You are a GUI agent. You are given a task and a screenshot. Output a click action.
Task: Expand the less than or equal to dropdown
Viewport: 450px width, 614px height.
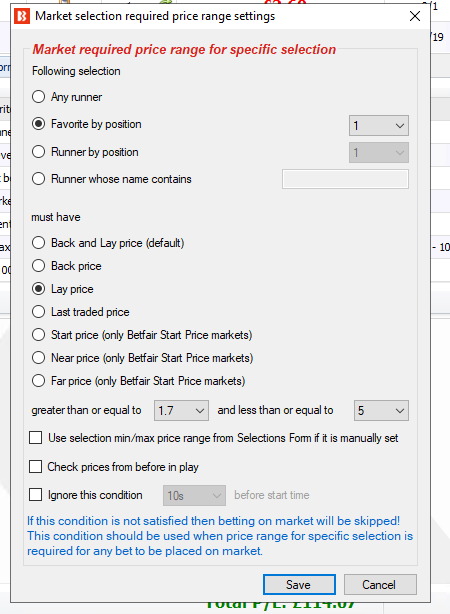[x=381, y=410]
